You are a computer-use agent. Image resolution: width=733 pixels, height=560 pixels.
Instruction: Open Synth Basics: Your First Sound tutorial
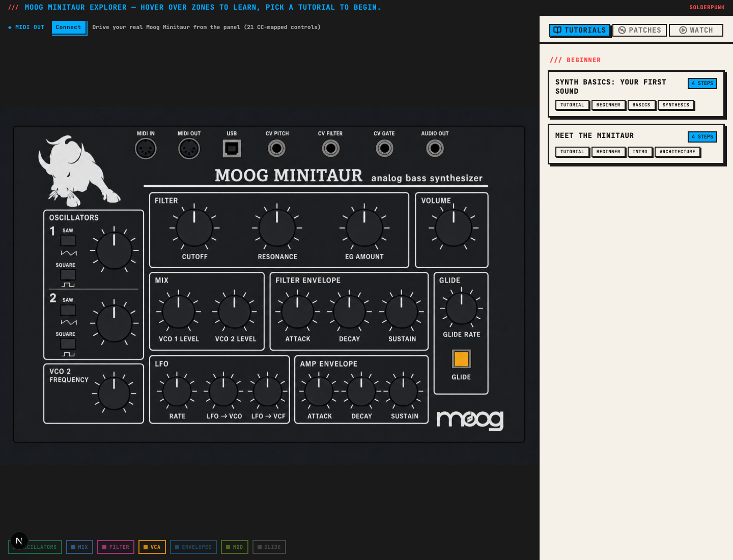636,94
